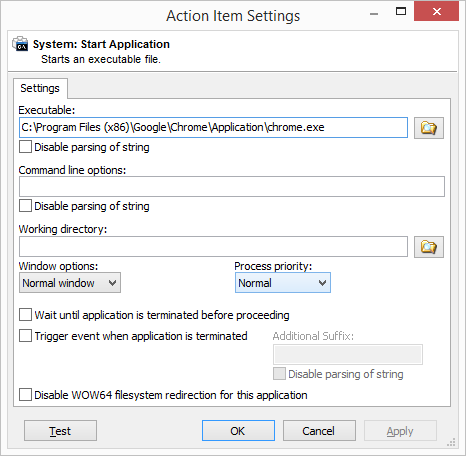Expand the Process priority dropdown
Screen dimensions: 466x456
click(x=283, y=283)
